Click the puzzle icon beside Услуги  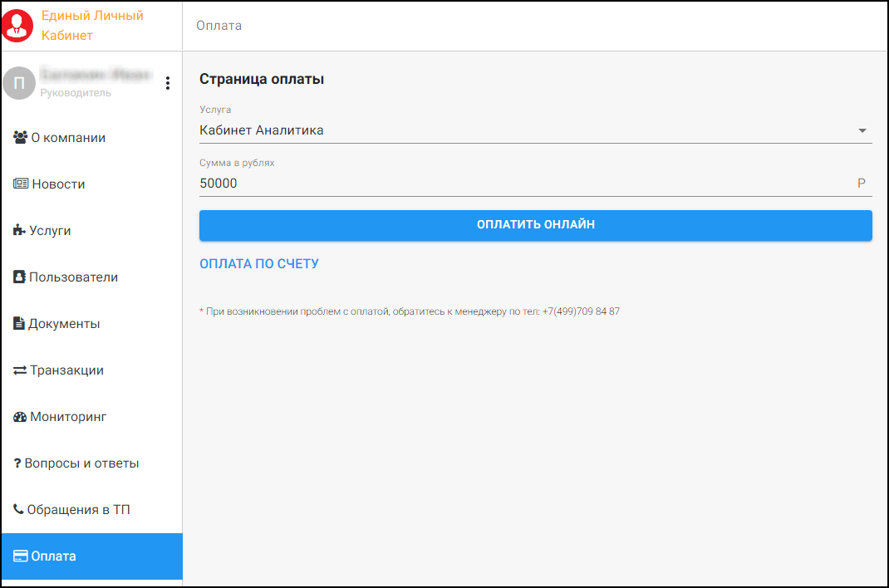[x=20, y=231]
